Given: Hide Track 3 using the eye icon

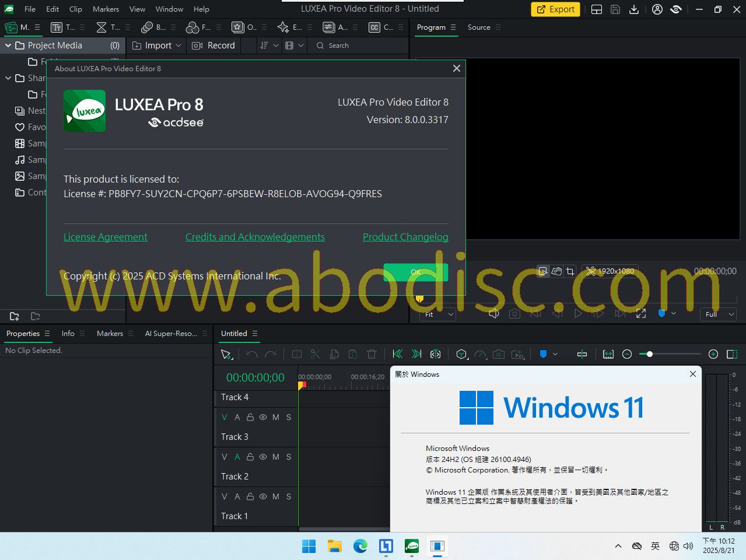Looking at the screenshot, I should [263, 417].
